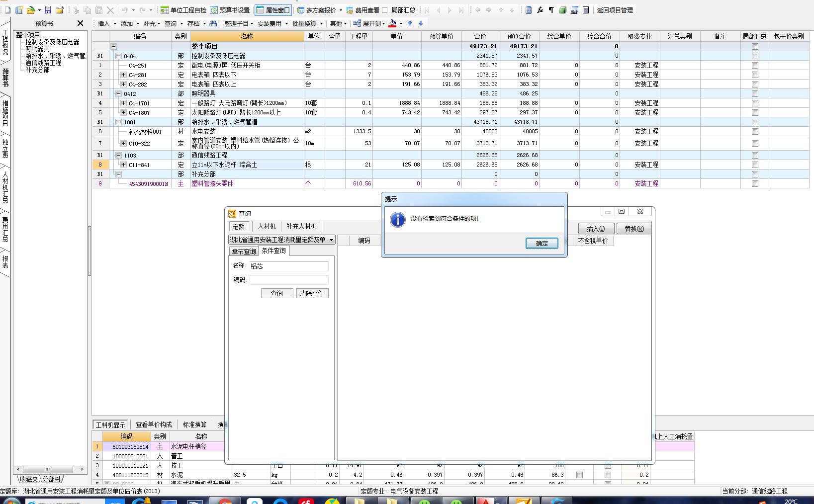Click the paragraph mark (¶) icon
Image resolution: width=814 pixels, height=504 pixels.
(551, 10)
